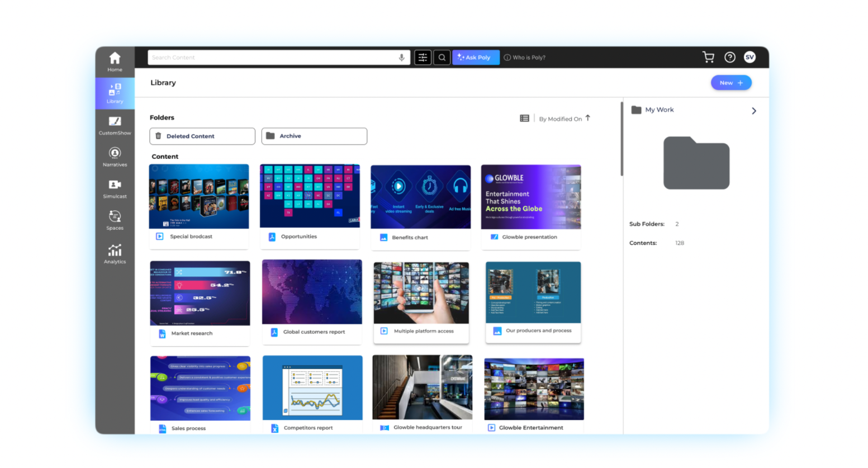This screenshot has width=868, height=468.
Task: Open the Sales process thumbnail
Action: coord(200,389)
